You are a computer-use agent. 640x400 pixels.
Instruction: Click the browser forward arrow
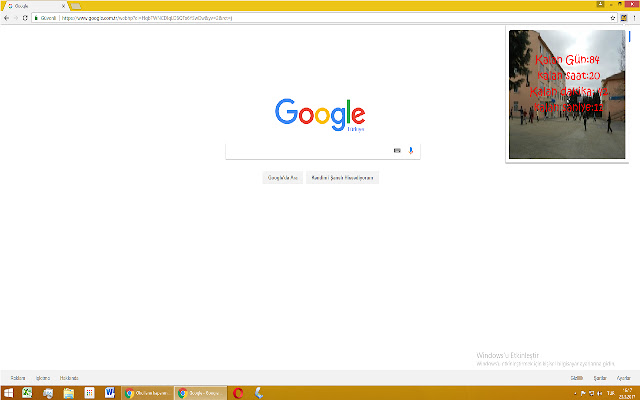(16, 18)
